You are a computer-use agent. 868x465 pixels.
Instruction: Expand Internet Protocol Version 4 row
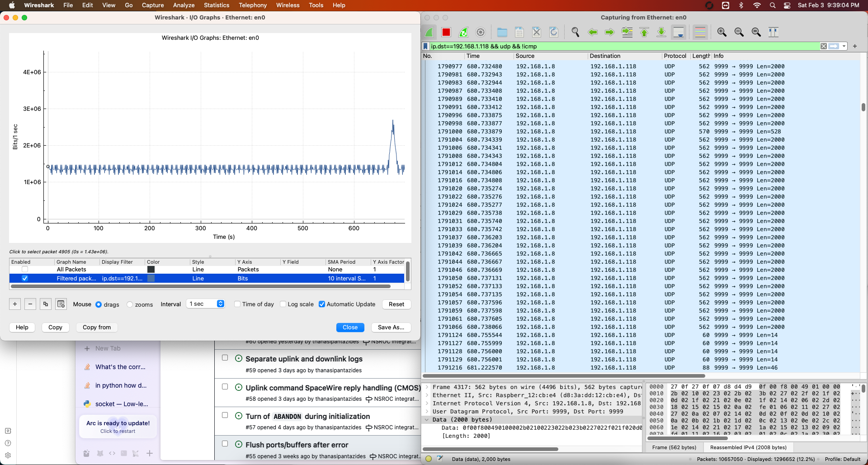[427, 403]
